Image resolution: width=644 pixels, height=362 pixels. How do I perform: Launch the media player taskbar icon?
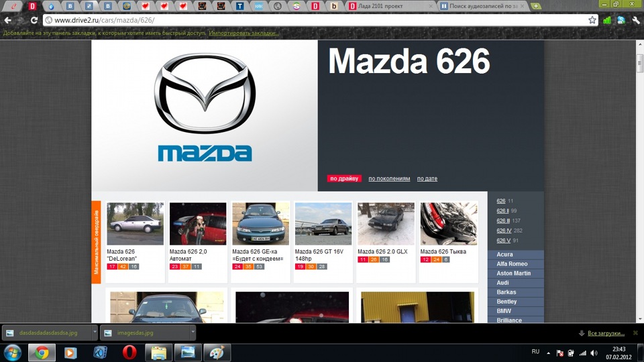click(70, 353)
